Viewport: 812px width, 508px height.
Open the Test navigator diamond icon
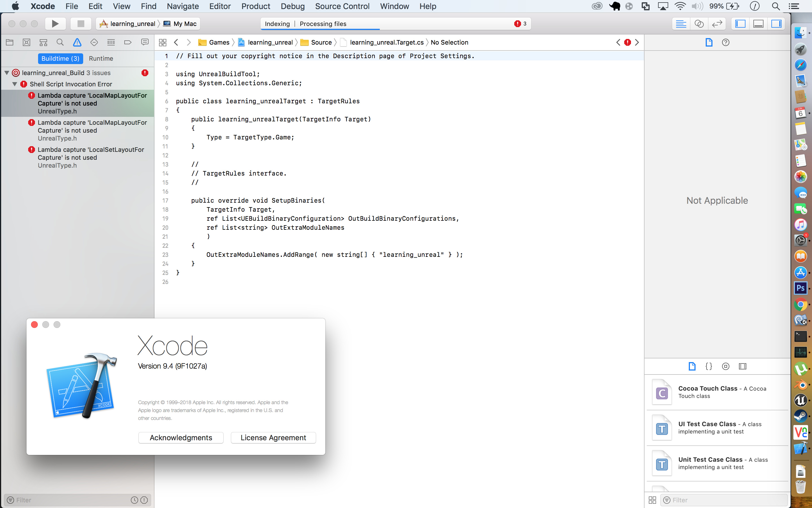tap(94, 42)
